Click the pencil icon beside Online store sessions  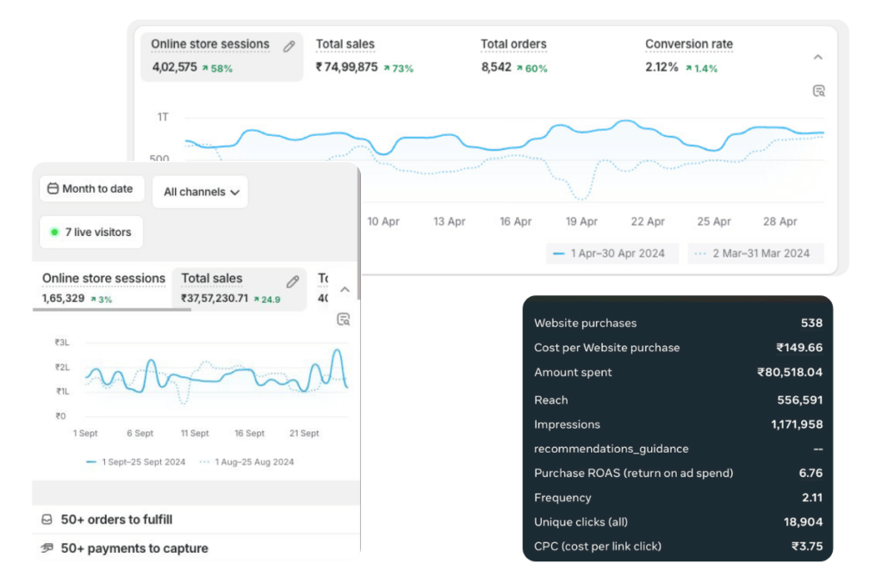289,46
